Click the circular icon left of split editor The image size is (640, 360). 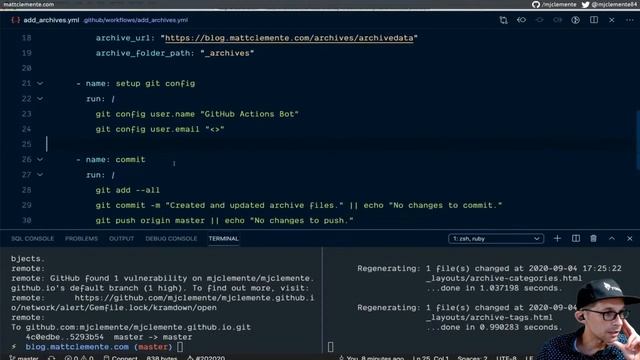(576, 20)
